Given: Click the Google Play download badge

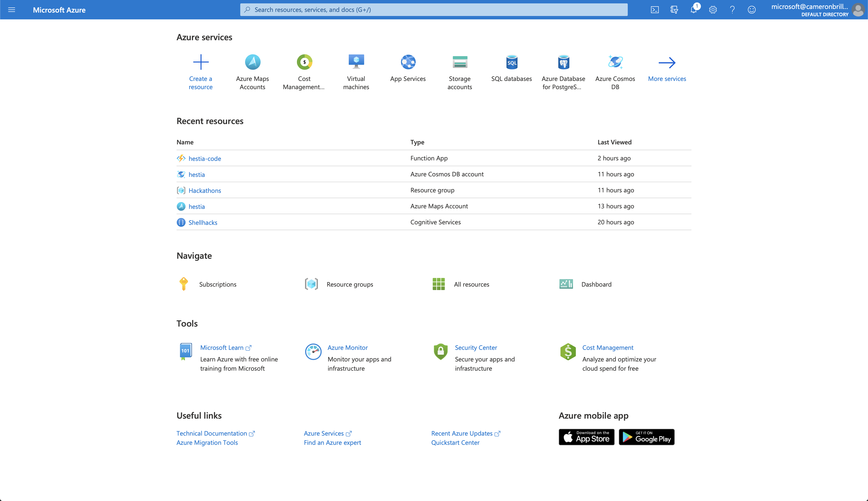Looking at the screenshot, I should point(646,437).
